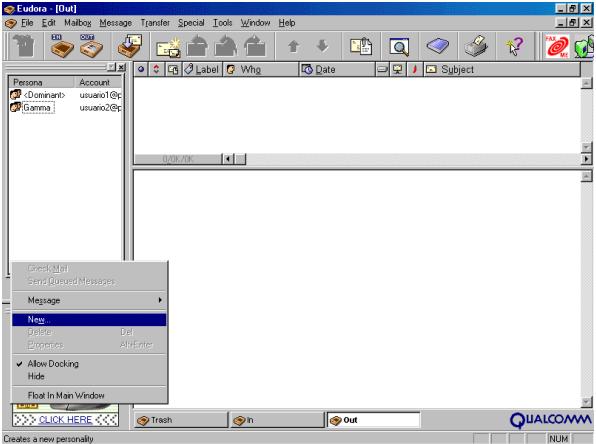Click the context help question mark icon
This screenshot has width=596, height=444.
pyautogui.click(x=514, y=46)
